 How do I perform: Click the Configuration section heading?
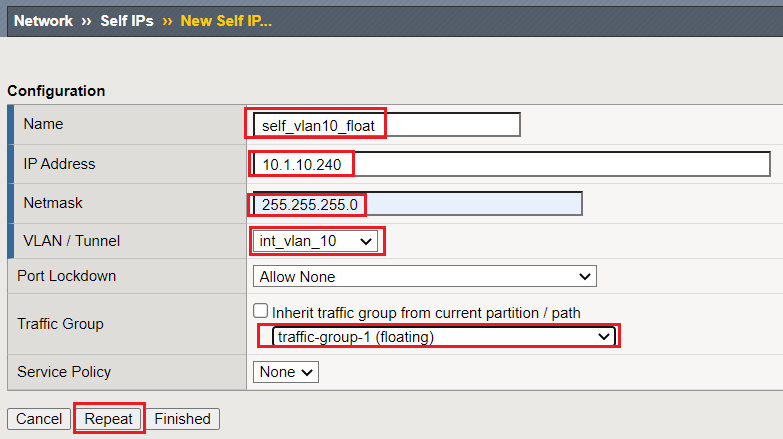pos(56,91)
